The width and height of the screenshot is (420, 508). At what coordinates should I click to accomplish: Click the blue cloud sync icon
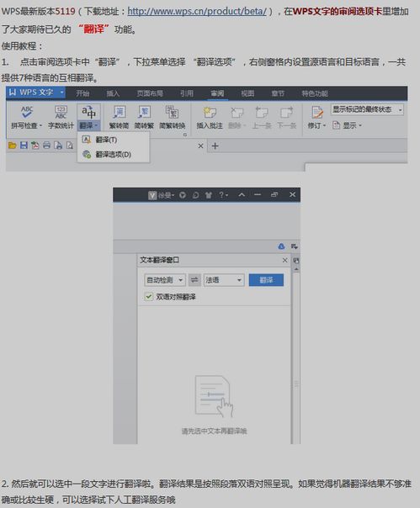281,246
